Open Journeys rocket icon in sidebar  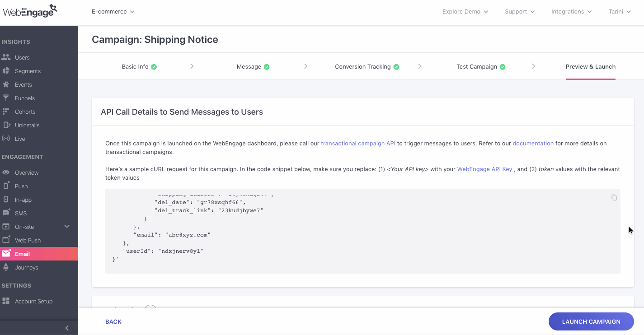6,267
